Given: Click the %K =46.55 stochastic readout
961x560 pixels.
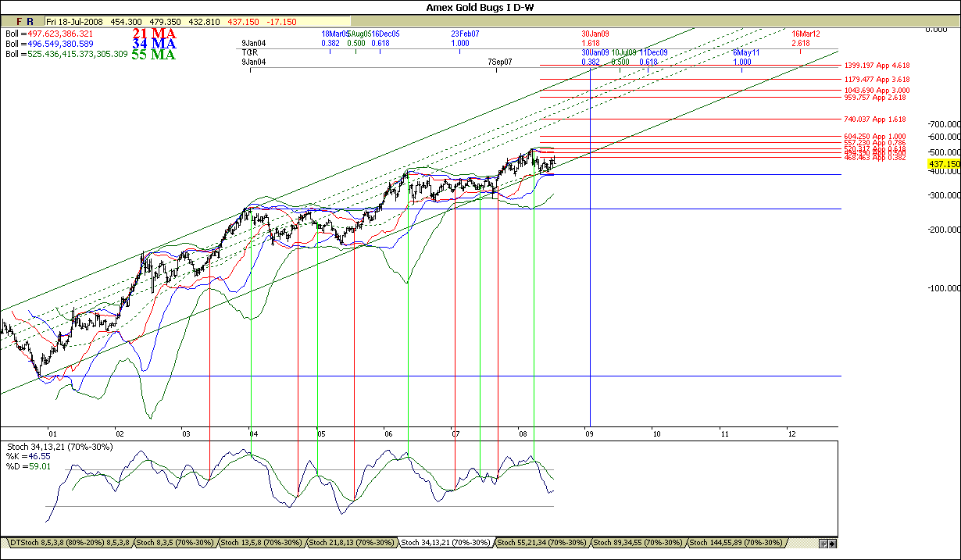Looking at the screenshot, I should tap(28, 456).
